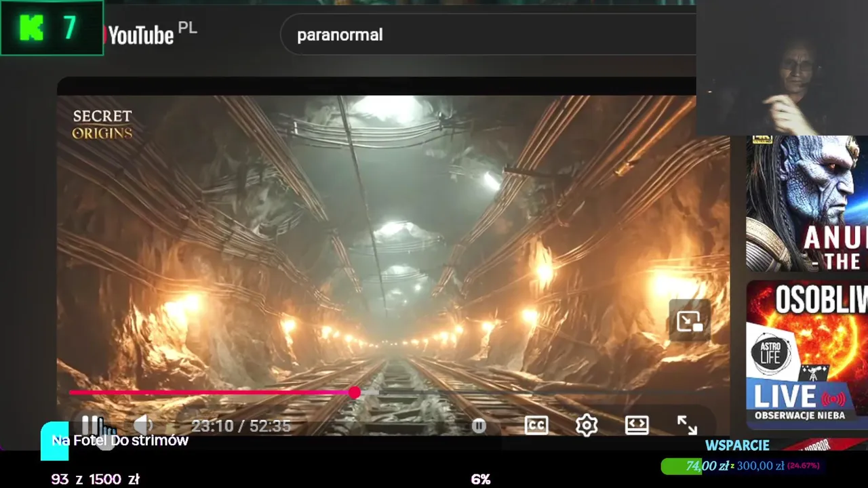Open the player settings gear

coord(587,425)
